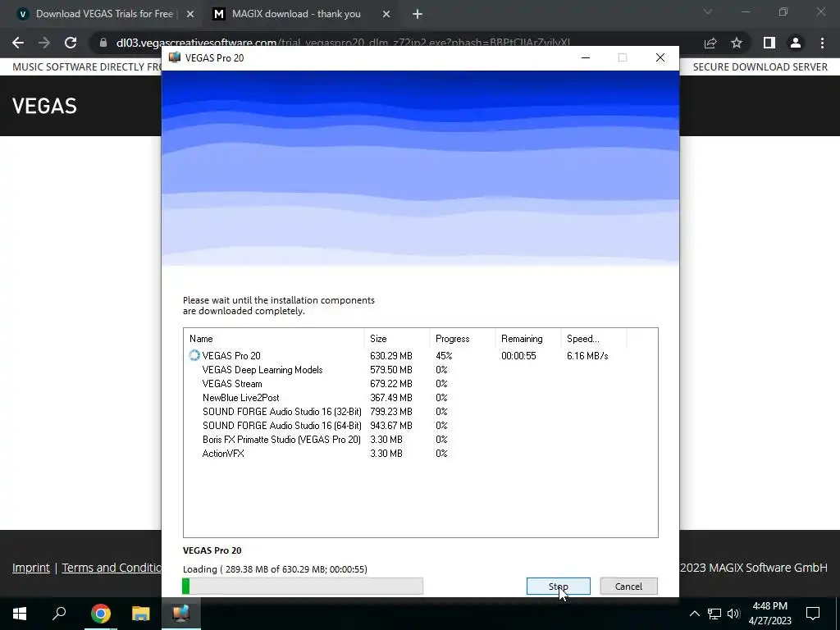Image resolution: width=840 pixels, height=630 pixels.
Task: Click the download progress bar
Action: click(303, 586)
